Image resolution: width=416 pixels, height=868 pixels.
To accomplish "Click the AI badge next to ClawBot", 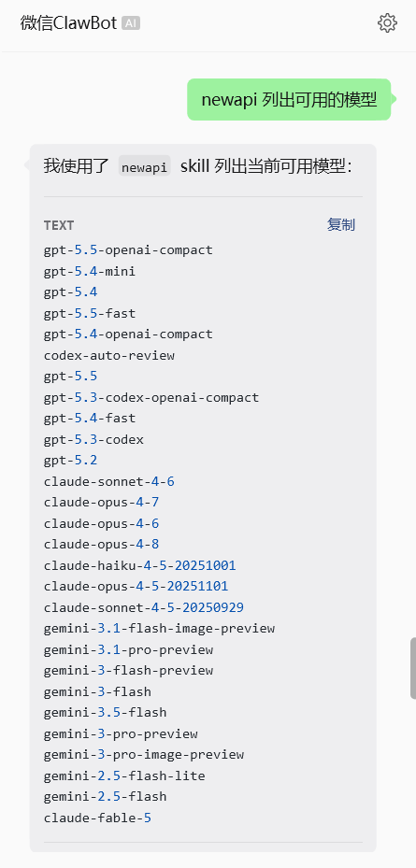I will point(131,23).
